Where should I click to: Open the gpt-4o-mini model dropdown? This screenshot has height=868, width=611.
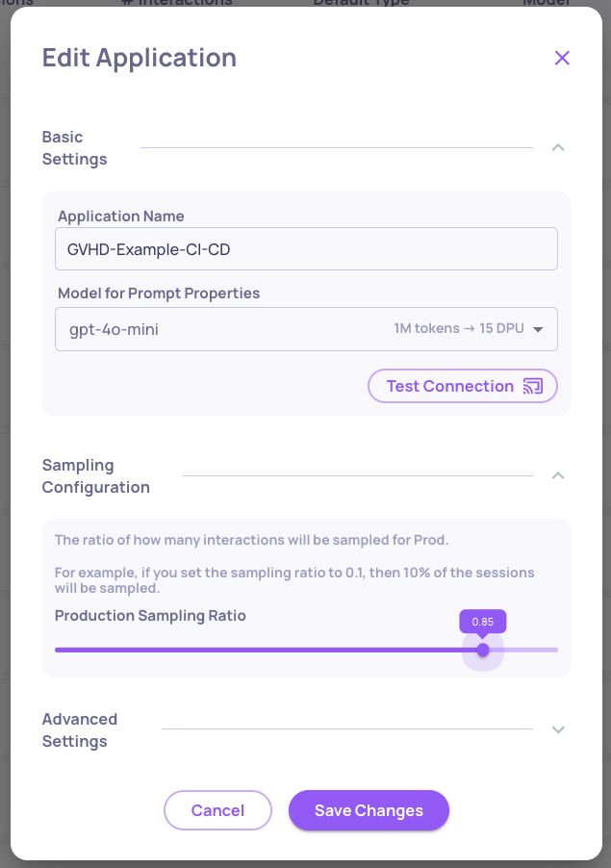coord(289,329)
